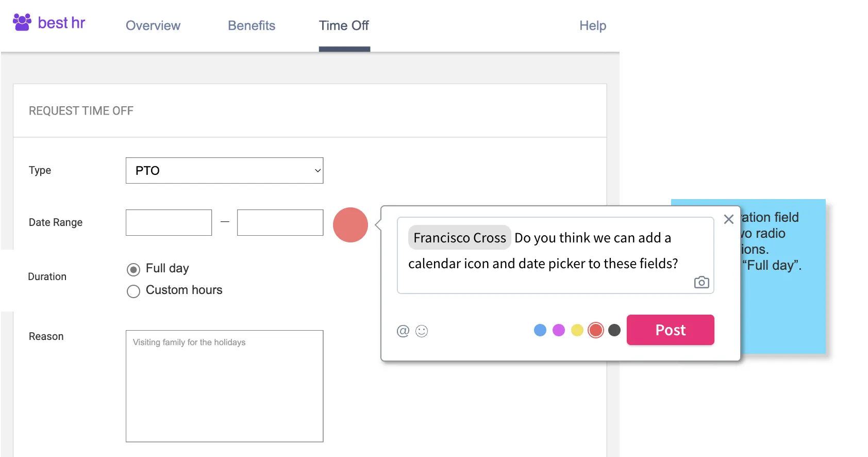Click the best hr logo icon
Image resolution: width=868 pixels, height=457 pixels.
[22, 22]
